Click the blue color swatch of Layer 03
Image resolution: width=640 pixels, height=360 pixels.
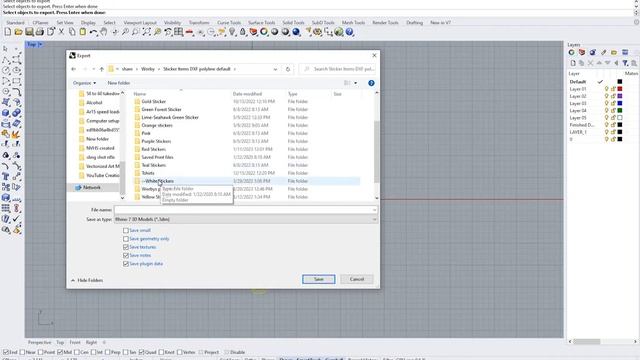620,104
